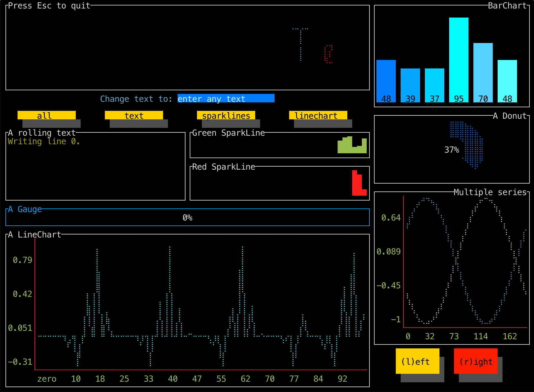Viewport: 534px width, 392px height.
Task: Click the "Change text to:" label
Action: pyautogui.click(x=136, y=99)
